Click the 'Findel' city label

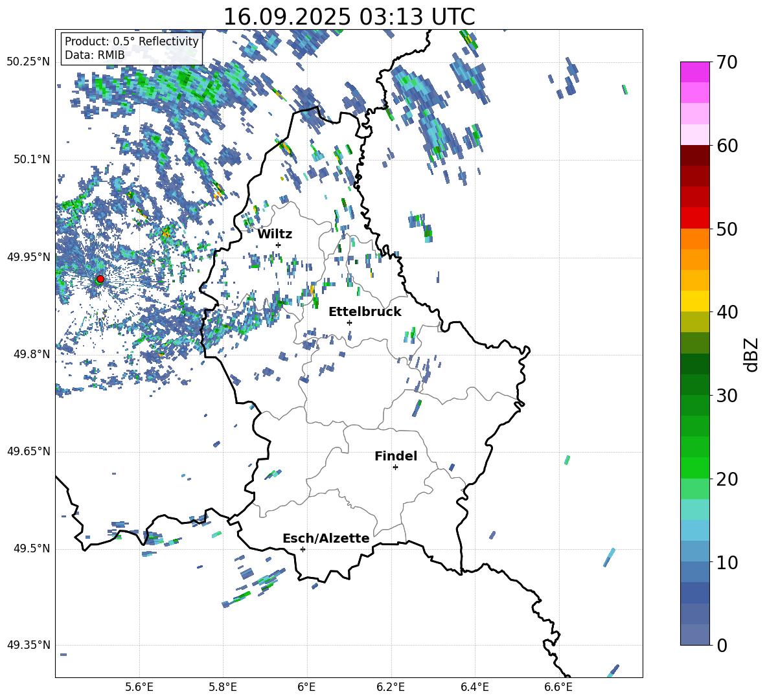(396, 456)
